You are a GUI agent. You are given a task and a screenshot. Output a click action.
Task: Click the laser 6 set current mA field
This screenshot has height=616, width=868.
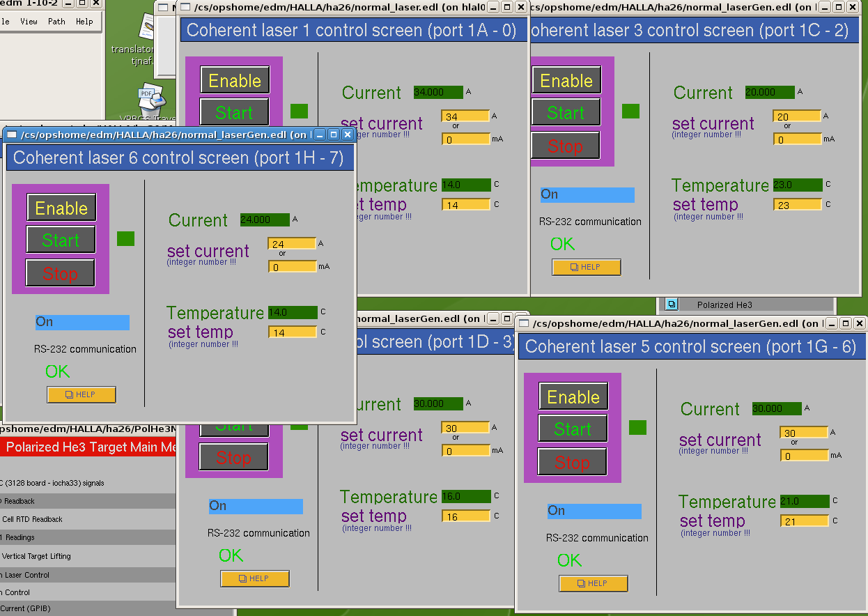292,267
